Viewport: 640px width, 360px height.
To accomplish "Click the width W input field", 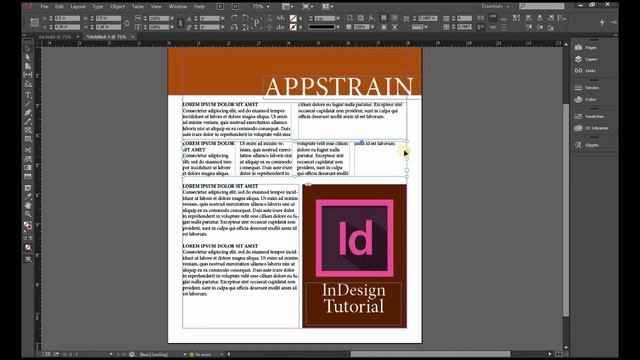I will [x=108, y=18].
